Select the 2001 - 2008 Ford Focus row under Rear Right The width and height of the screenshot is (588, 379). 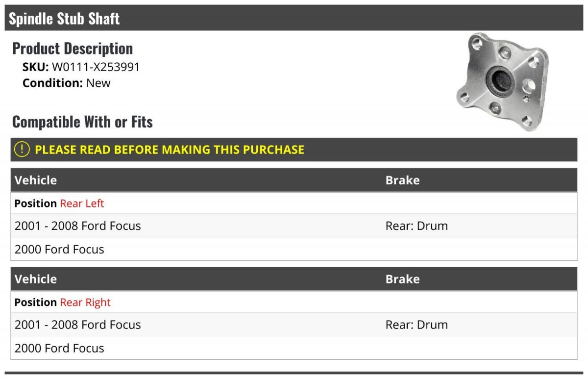(x=294, y=325)
